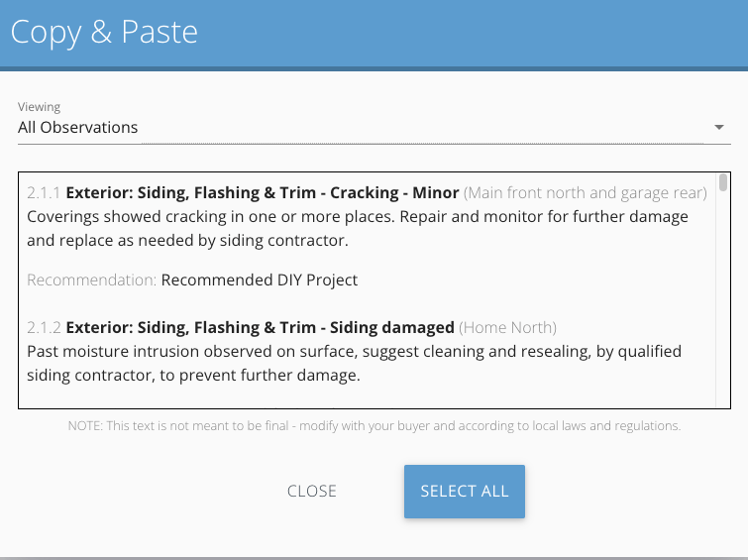This screenshot has width=748, height=560.
Task: Click the Cracking - Minor observation heading
Action: click(x=263, y=192)
